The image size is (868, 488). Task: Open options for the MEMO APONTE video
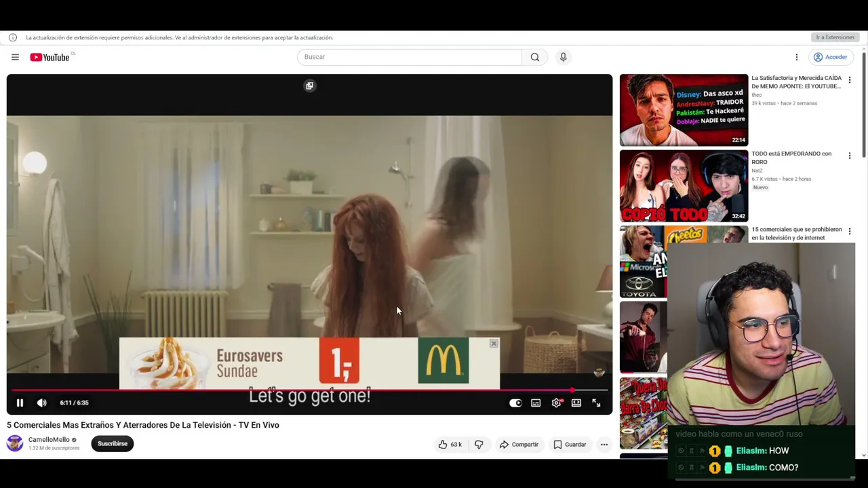850,80
